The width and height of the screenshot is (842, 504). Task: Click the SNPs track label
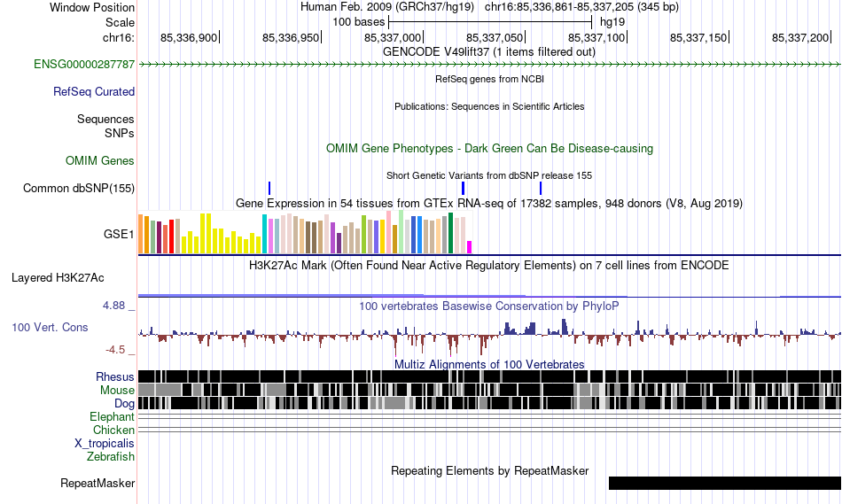click(120, 133)
